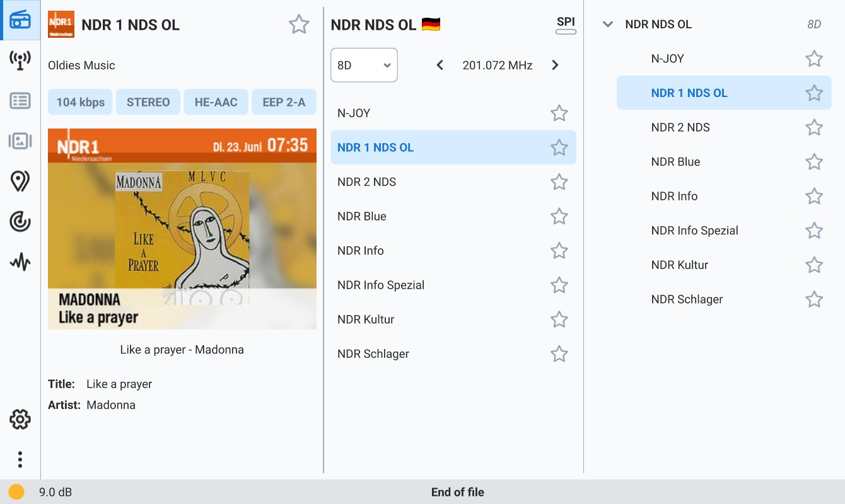Favorite N-JOY in the middle list
Image resolution: width=845 pixels, height=504 pixels.
pyautogui.click(x=559, y=113)
